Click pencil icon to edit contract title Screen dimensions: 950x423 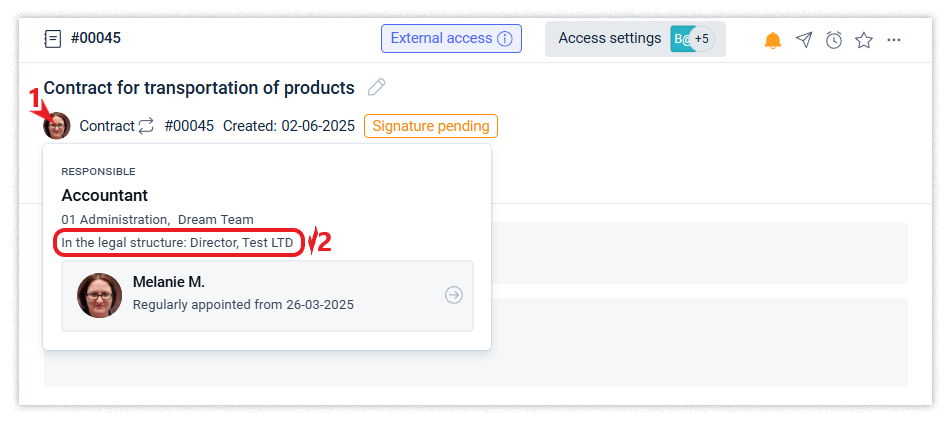coord(377,87)
